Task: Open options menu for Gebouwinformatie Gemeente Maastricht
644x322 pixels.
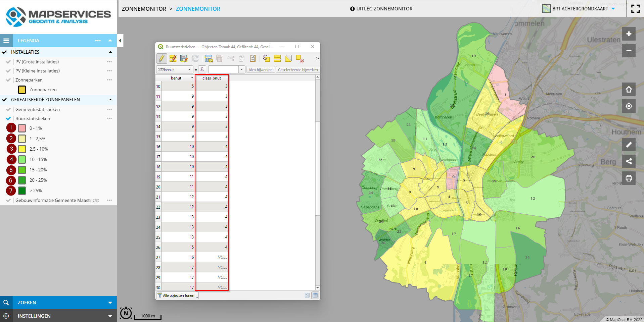Action: [109, 200]
